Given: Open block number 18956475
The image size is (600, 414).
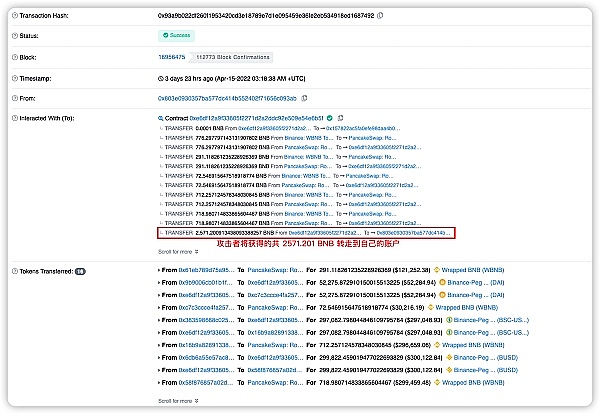Looking at the screenshot, I should [172, 57].
